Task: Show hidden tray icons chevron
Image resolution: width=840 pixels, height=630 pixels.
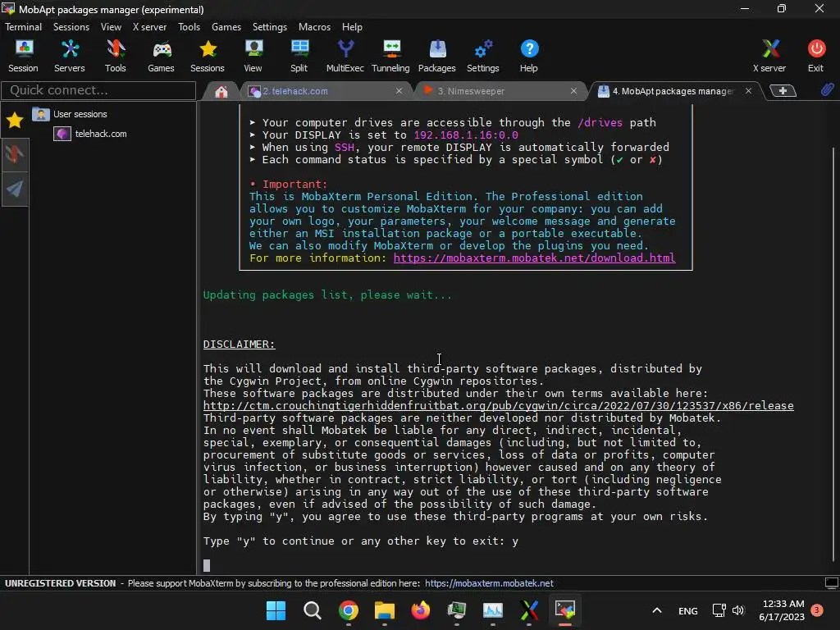Action: [x=657, y=610]
